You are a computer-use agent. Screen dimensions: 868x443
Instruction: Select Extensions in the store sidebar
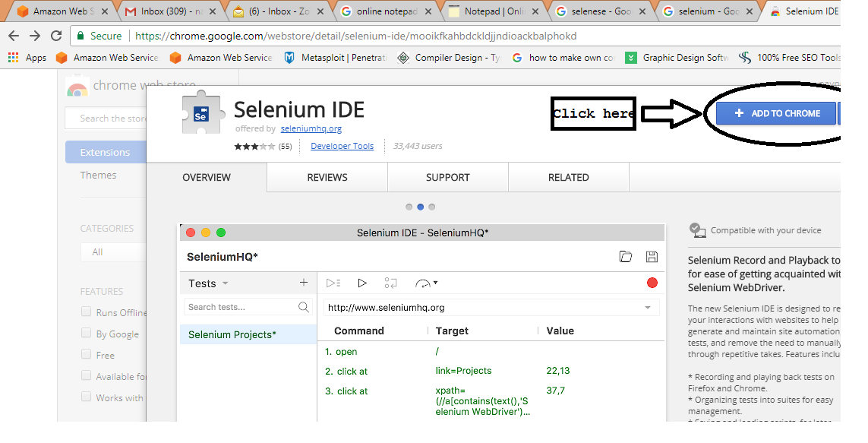(x=106, y=152)
